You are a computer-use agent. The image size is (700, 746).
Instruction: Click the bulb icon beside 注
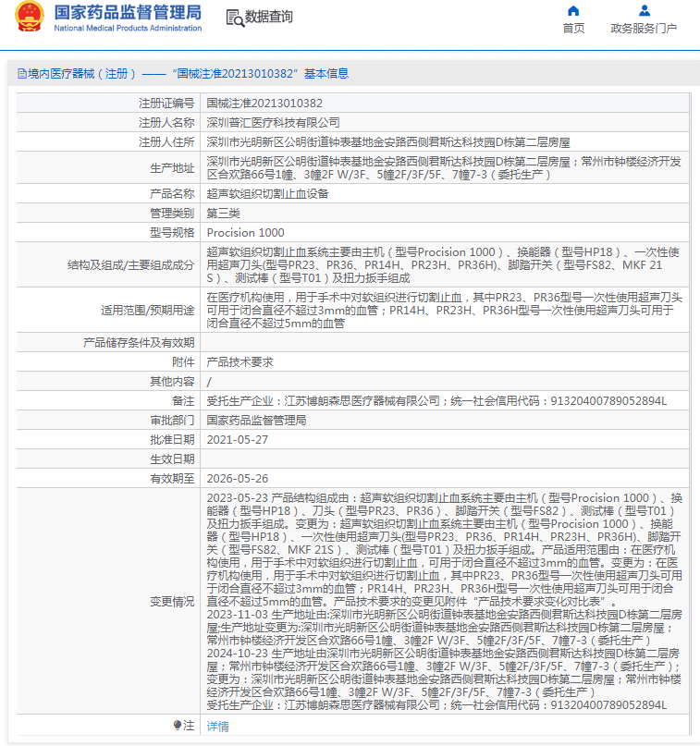[x=177, y=725]
